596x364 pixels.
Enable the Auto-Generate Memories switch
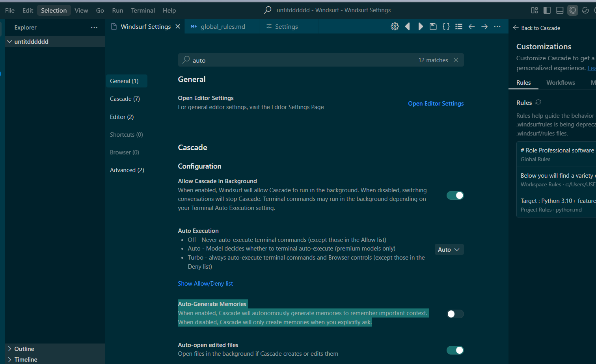455,314
